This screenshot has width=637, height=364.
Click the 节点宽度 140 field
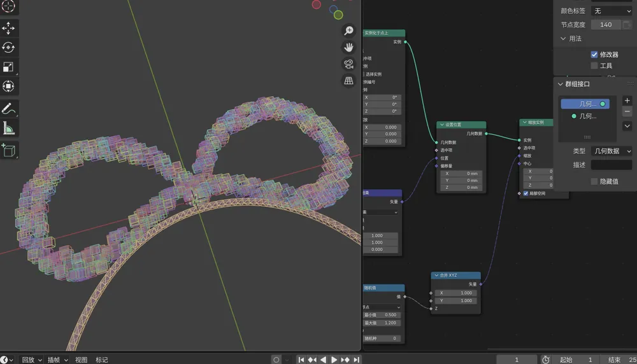click(x=606, y=25)
